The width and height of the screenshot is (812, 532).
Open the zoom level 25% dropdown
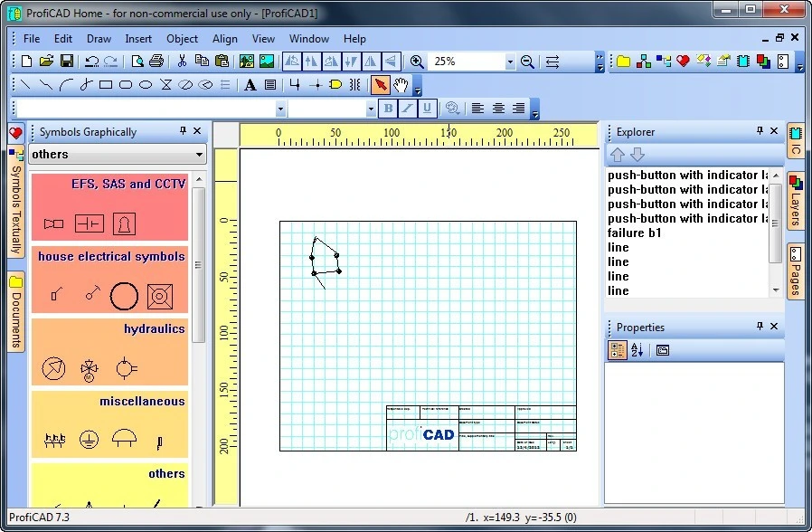(510, 62)
